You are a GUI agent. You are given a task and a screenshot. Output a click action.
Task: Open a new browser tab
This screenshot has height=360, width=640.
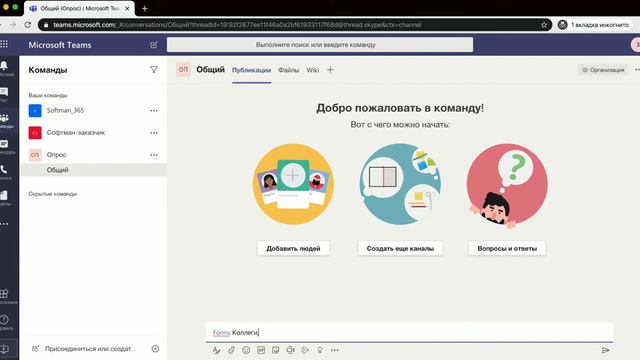[x=144, y=8]
